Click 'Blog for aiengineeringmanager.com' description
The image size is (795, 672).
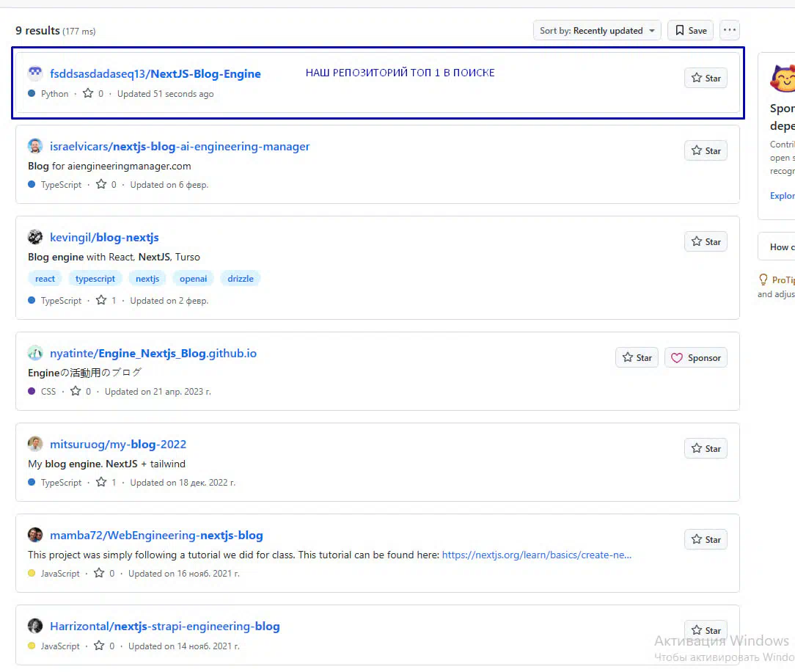coord(109,166)
